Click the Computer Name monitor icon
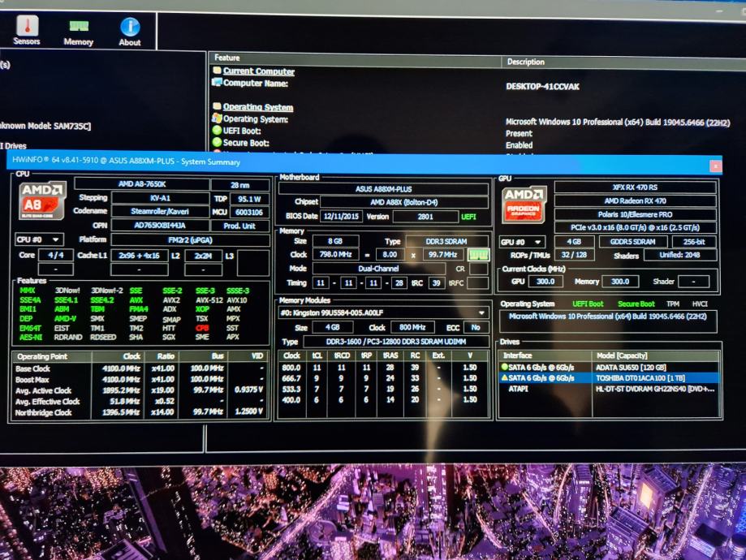The image size is (746, 560). pos(217,82)
